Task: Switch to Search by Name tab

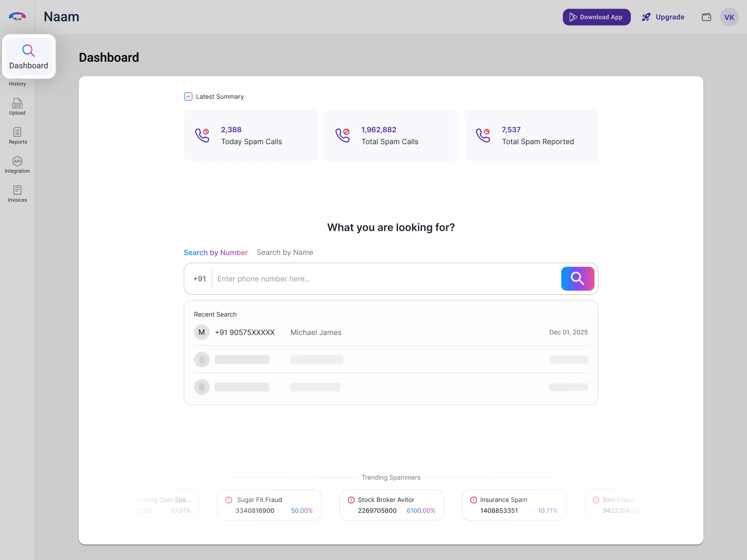Action: tap(285, 252)
